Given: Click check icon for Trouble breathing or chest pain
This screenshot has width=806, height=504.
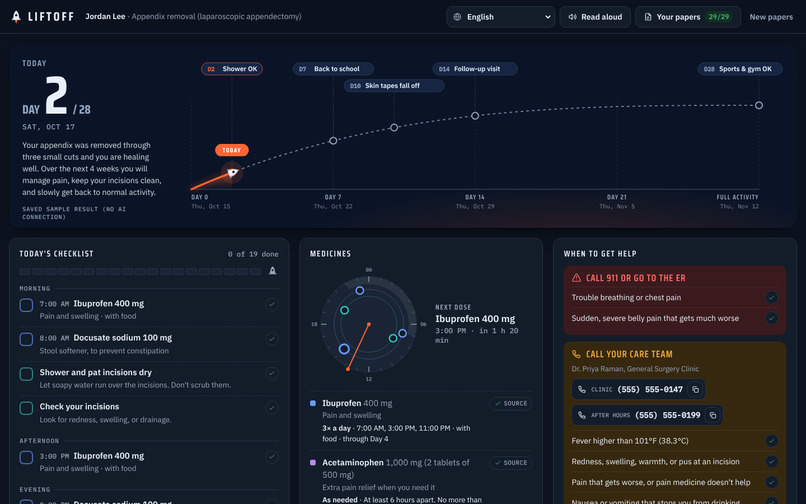Looking at the screenshot, I should 771,297.
